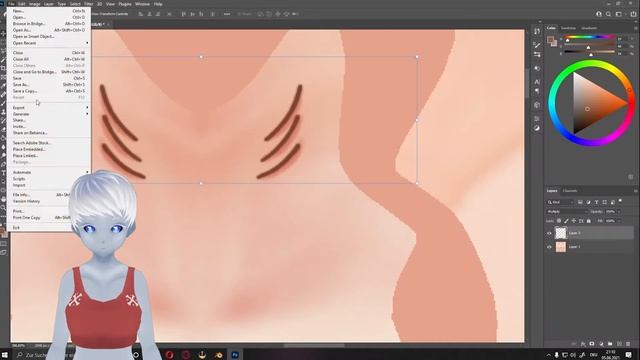
Task: Open the Edit menu
Action: coord(22,4)
